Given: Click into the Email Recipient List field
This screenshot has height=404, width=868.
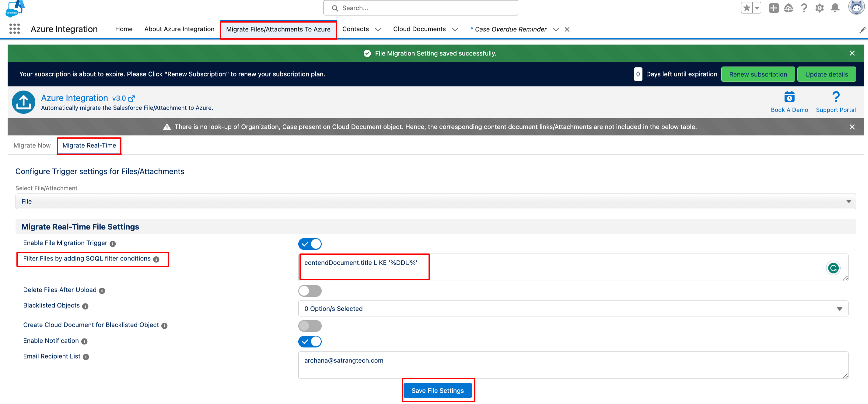Looking at the screenshot, I should pyautogui.click(x=573, y=365).
